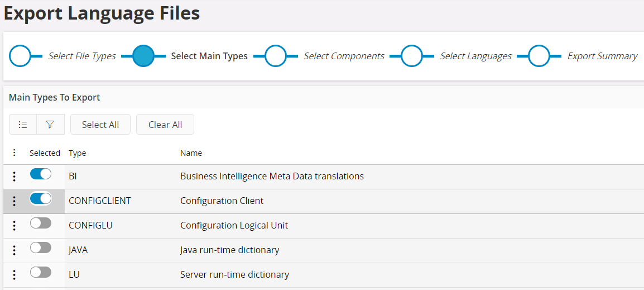Turn on the LU toggle

[41, 272]
